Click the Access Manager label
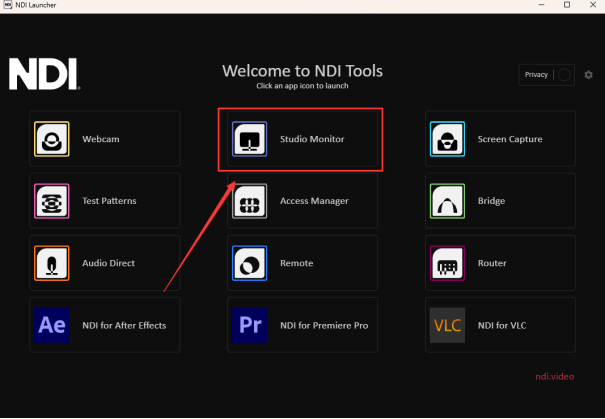The height and width of the screenshot is (419, 605). click(314, 201)
